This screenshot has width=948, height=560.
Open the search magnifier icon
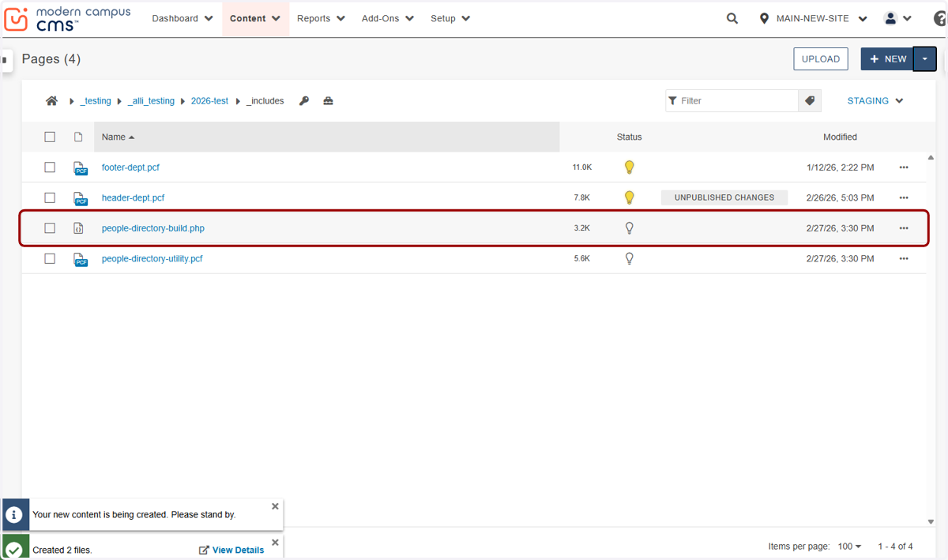[732, 18]
